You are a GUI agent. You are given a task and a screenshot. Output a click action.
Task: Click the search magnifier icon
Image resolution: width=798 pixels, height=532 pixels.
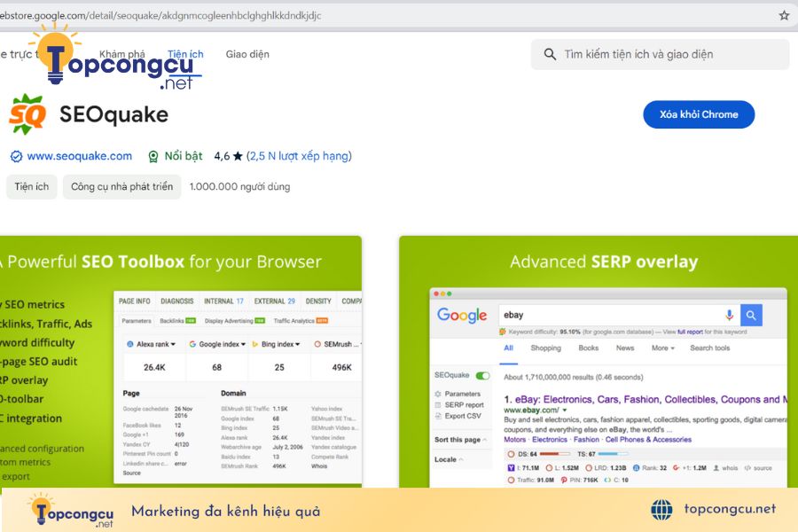[550, 54]
